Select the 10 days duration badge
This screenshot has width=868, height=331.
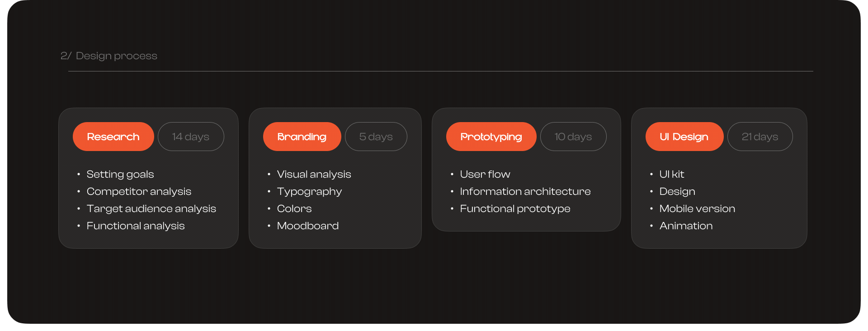573,137
